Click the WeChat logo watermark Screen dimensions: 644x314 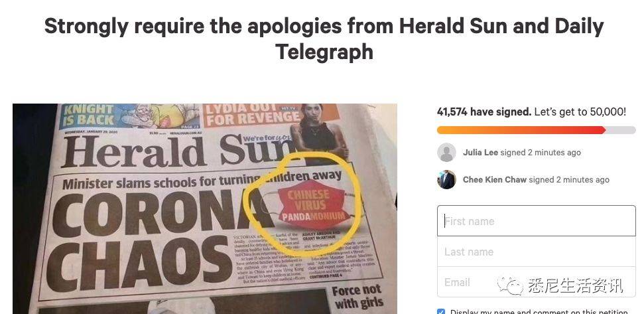(511, 285)
